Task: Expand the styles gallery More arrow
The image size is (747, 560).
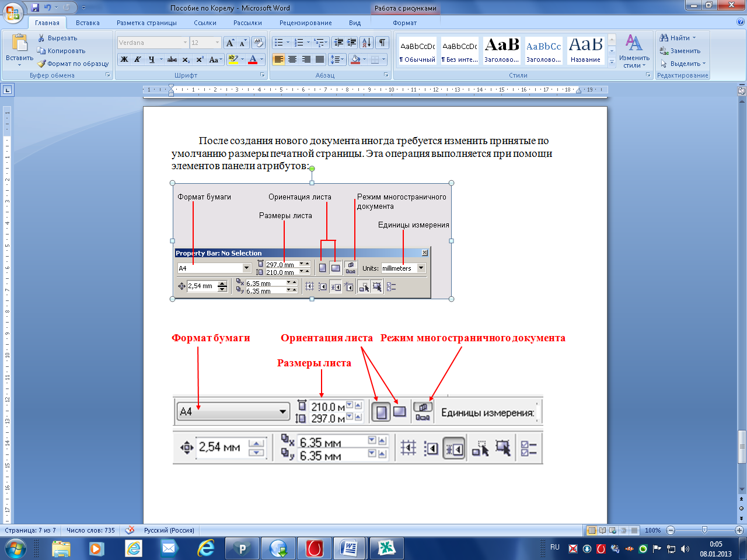Action: coord(612,62)
